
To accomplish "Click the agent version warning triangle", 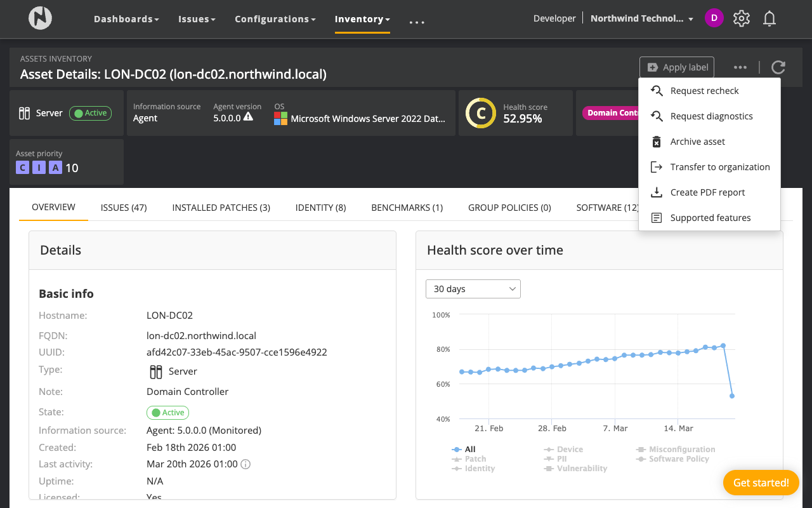I will tap(248, 117).
